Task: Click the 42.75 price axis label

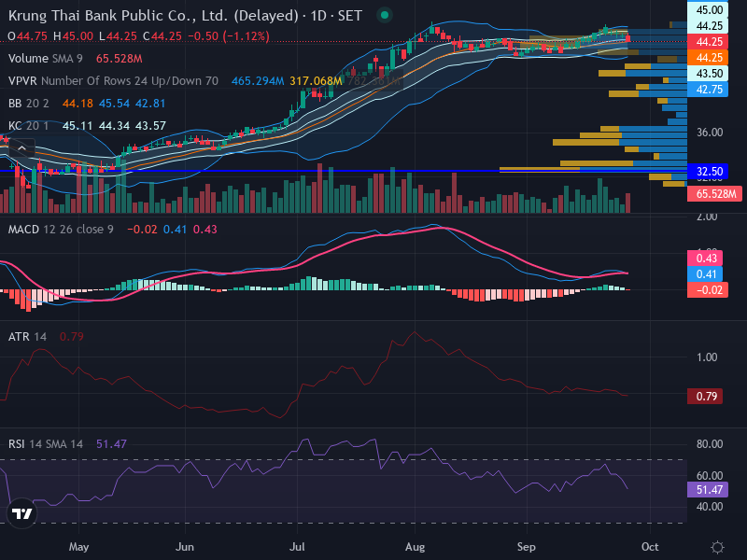Action: pyautogui.click(x=709, y=90)
